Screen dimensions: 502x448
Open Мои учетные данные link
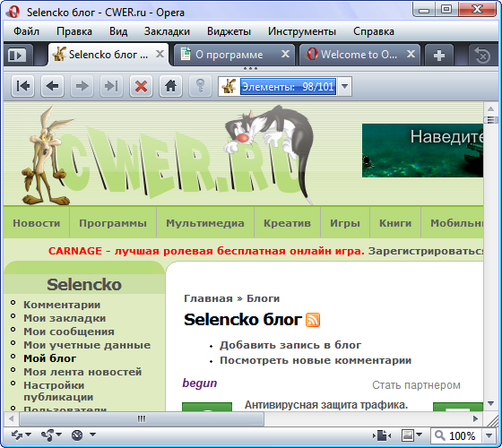click(87, 345)
